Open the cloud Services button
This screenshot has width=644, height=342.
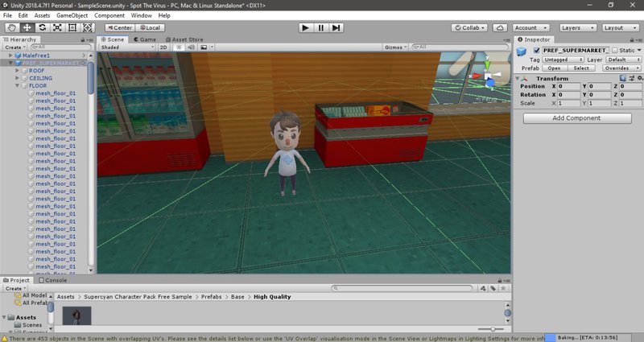pyautogui.click(x=500, y=27)
